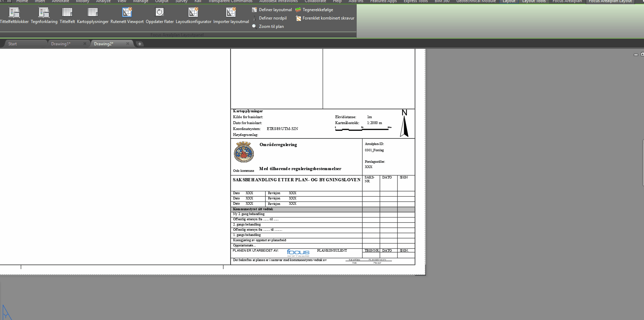Select the Tittelfelt ribbon icon
The image size is (644, 320).
(x=67, y=13)
